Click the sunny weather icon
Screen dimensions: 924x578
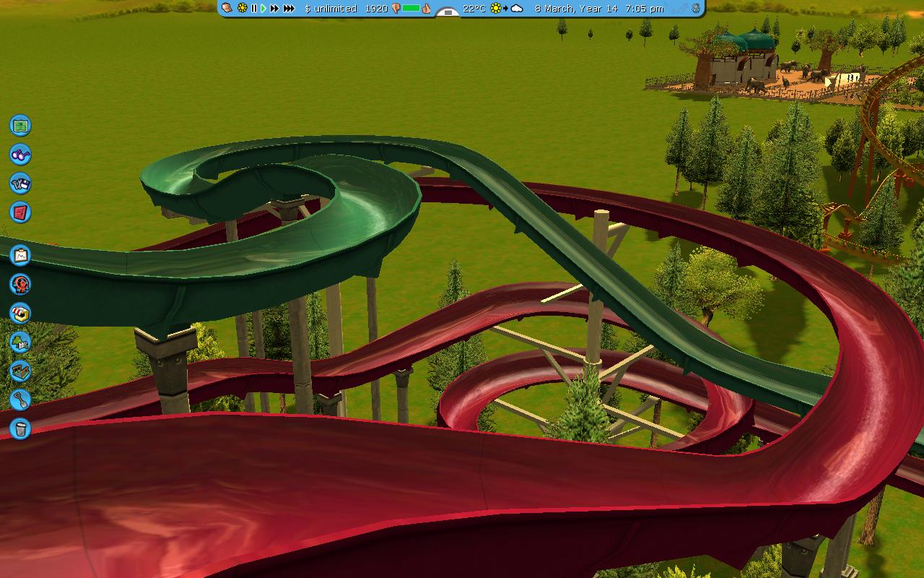[x=496, y=9]
